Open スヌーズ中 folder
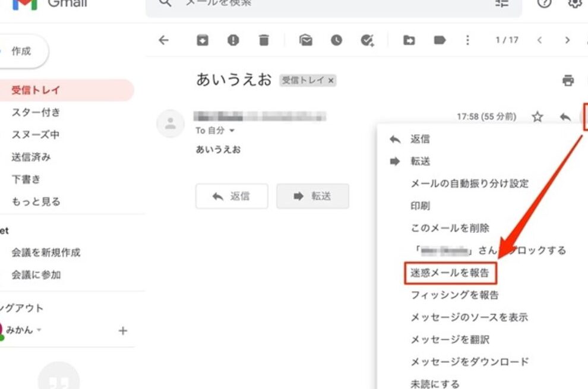This screenshot has width=588, height=389. 35,134
